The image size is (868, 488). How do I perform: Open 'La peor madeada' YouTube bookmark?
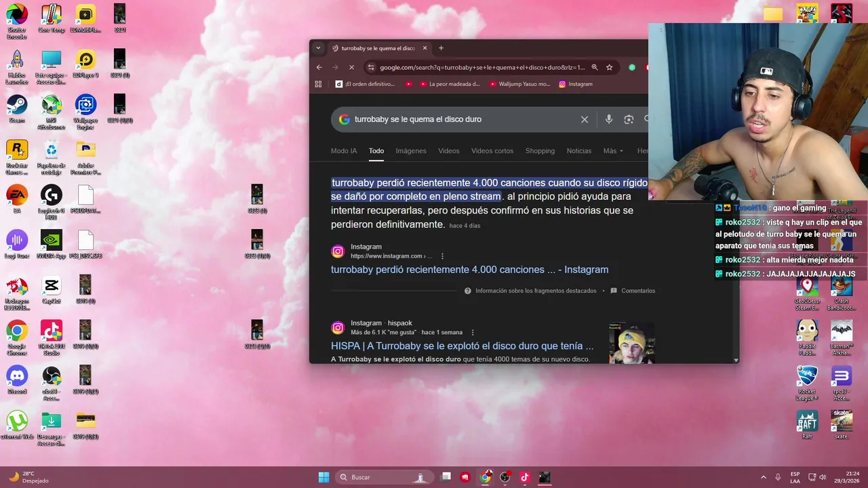pos(450,84)
